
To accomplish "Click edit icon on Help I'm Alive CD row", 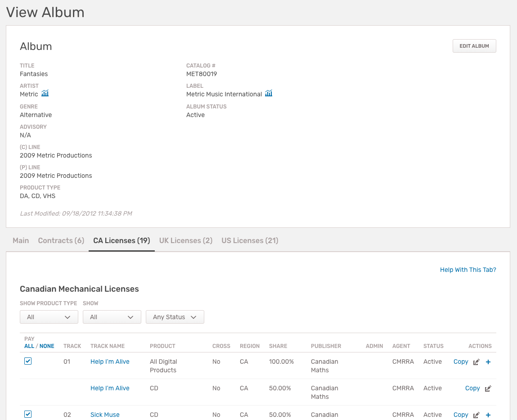I will pos(488,388).
